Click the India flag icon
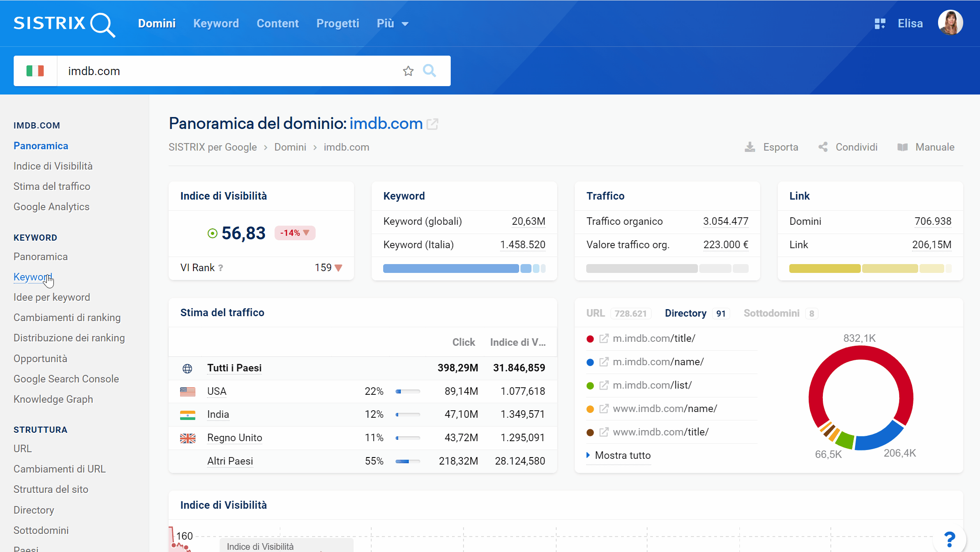The image size is (980, 552). (x=188, y=415)
